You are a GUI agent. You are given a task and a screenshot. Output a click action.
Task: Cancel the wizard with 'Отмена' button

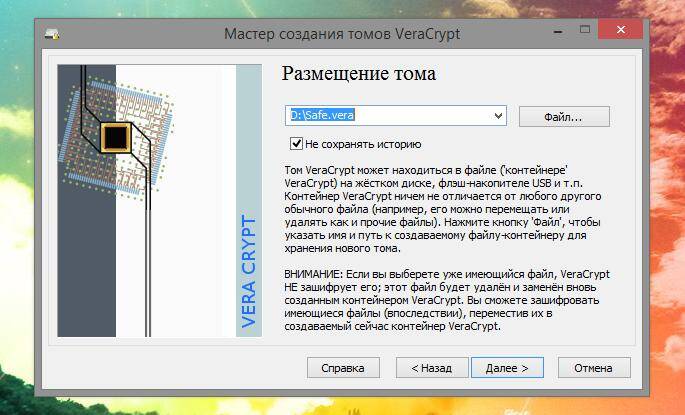click(594, 368)
